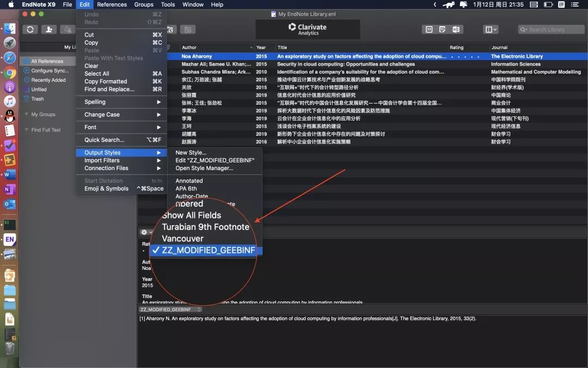Viewport: 588px width, 368px height.
Task: Choose Select All in Edit menu
Action: (x=121, y=74)
